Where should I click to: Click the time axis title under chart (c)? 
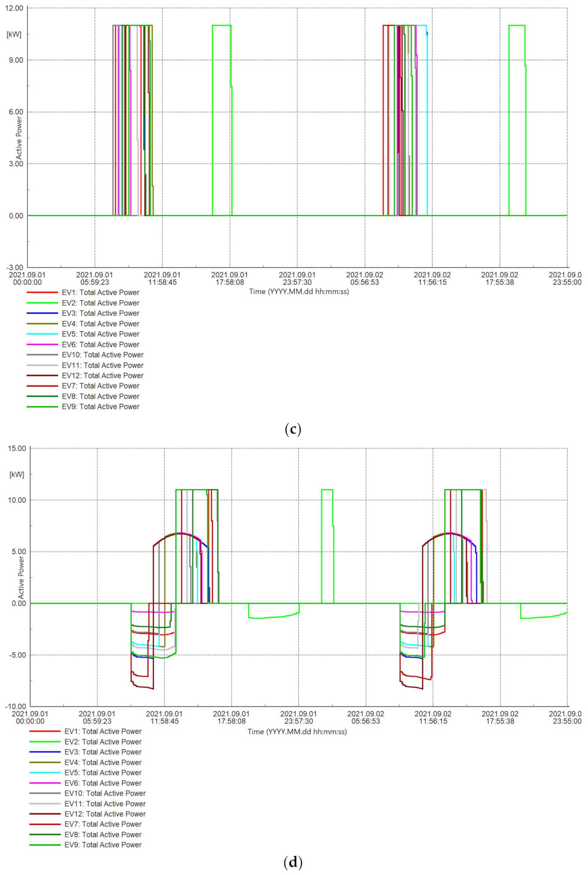[299, 292]
